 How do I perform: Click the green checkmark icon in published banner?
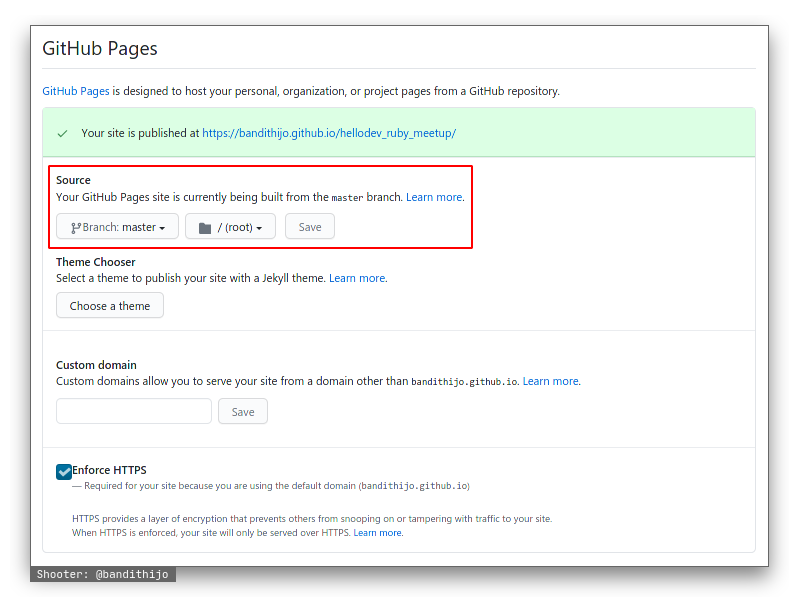point(62,133)
